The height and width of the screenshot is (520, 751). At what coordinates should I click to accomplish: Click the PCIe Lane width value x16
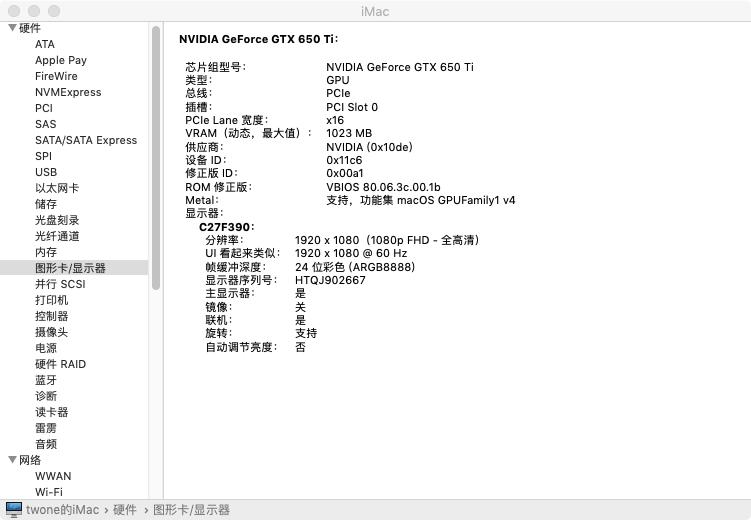click(335, 120)
